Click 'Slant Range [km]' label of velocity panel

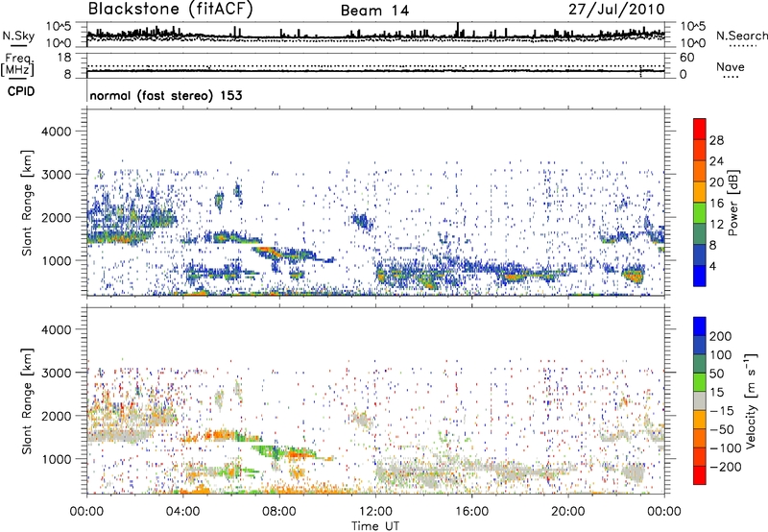coord(27,401)
